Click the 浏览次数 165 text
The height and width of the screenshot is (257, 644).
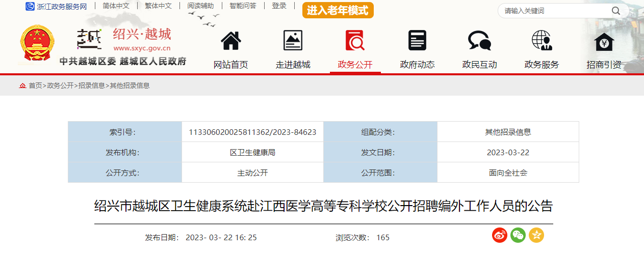point(363,238)
